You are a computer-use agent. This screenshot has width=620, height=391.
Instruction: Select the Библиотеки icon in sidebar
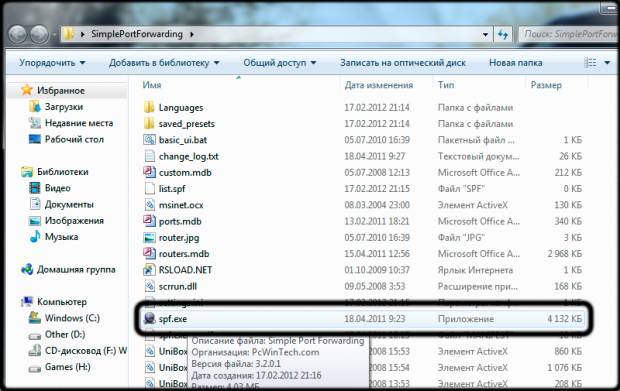pos(27,172)
